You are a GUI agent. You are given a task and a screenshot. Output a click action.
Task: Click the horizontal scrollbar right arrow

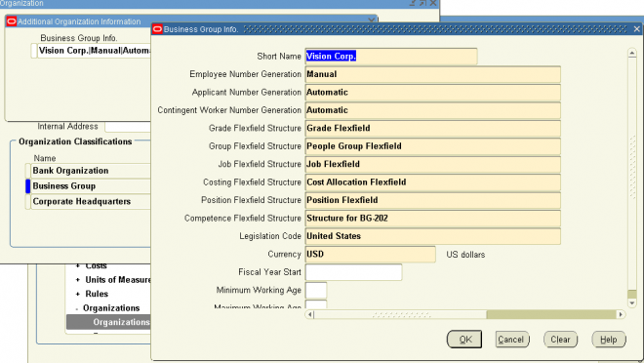pyautogui.click(x=621, y=314)
